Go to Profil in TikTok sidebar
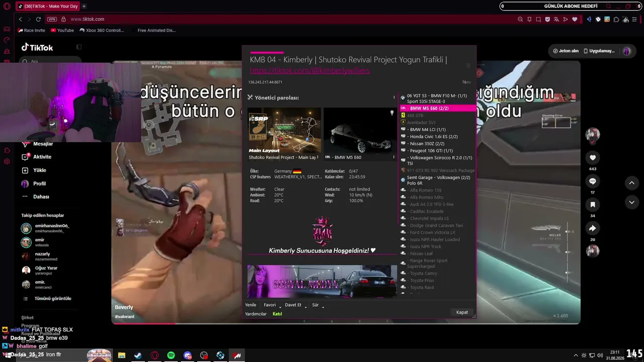Screen dimensions: 644x362 [33, 184]
